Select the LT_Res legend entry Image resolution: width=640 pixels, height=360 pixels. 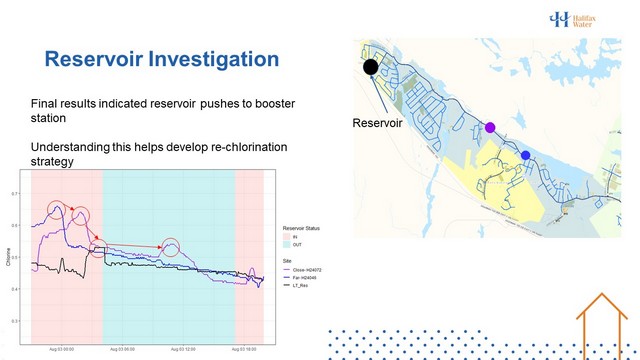pyautogui.click(x=296, y=285)
